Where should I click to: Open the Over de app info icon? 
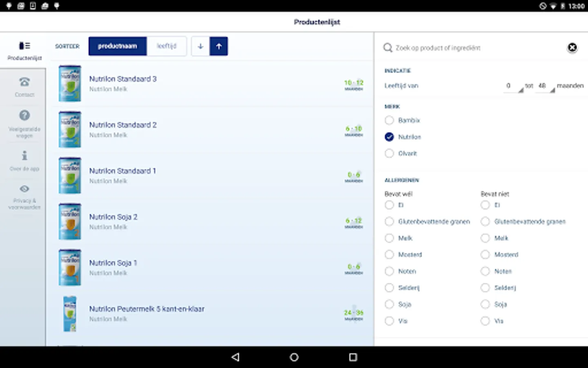point(24,155)
